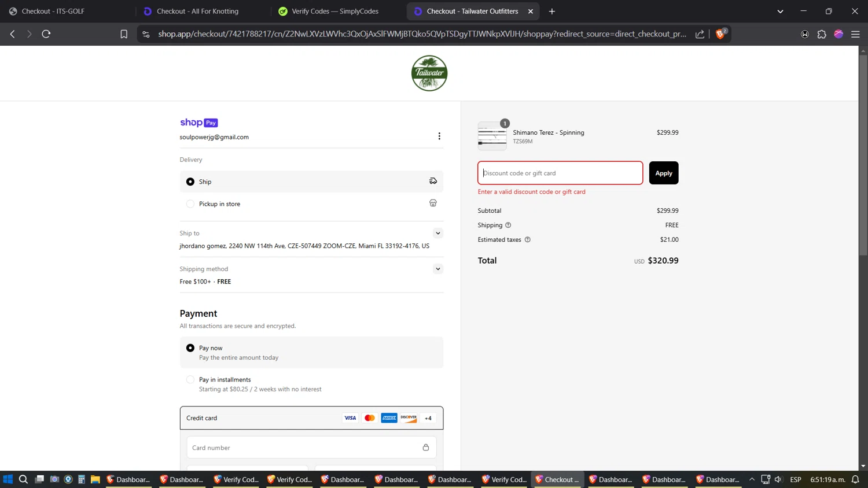Click the Visa card logo
868x488 pixels.
pos(350,418)
